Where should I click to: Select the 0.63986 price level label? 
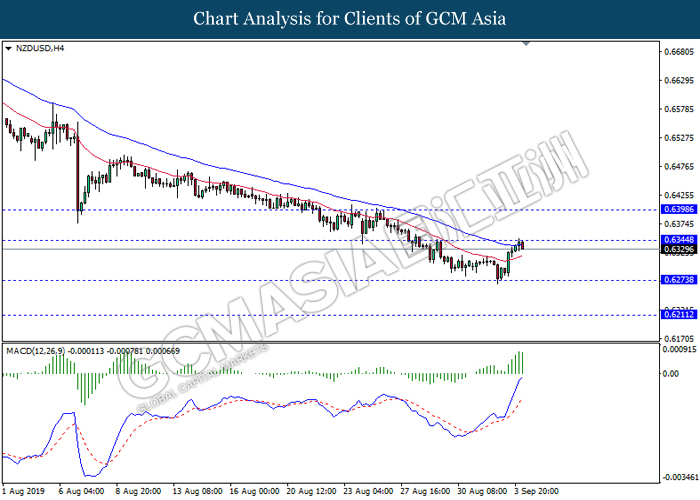point(679,209)
